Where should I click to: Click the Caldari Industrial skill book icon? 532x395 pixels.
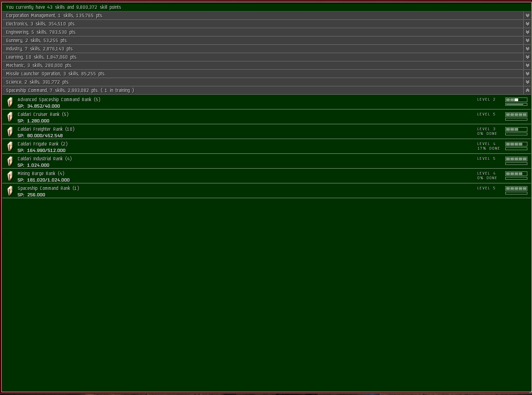(x=10, y=161)
